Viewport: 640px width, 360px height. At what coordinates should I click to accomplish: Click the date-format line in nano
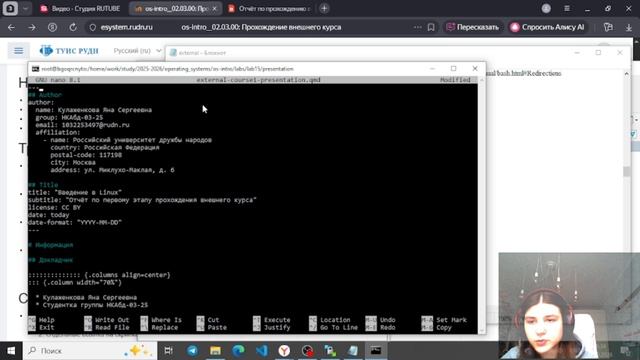coord(75,223)
